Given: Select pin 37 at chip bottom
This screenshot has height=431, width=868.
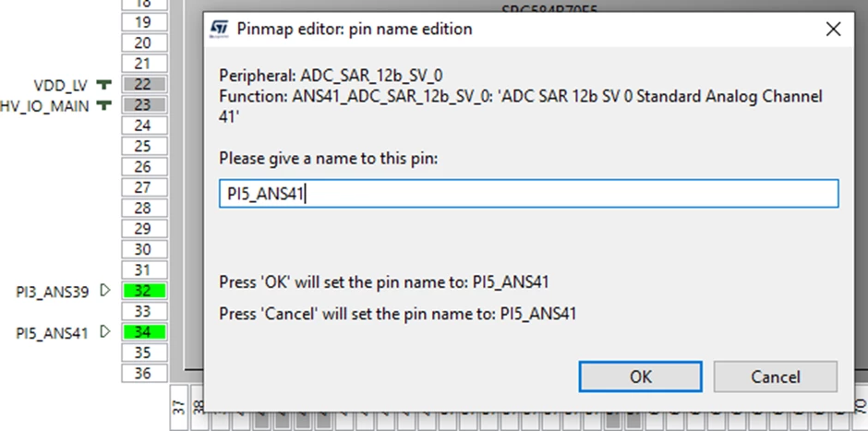Looking at the screenshot, I should click(178, 408).
